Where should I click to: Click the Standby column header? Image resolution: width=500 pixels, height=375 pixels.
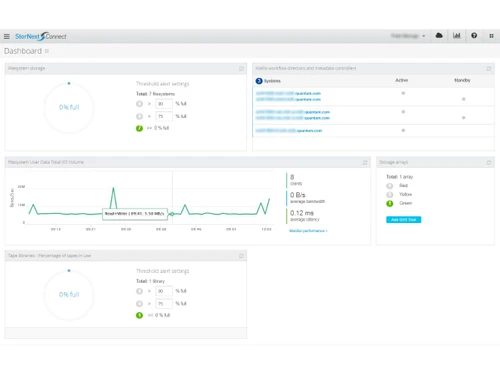(462, 80)
